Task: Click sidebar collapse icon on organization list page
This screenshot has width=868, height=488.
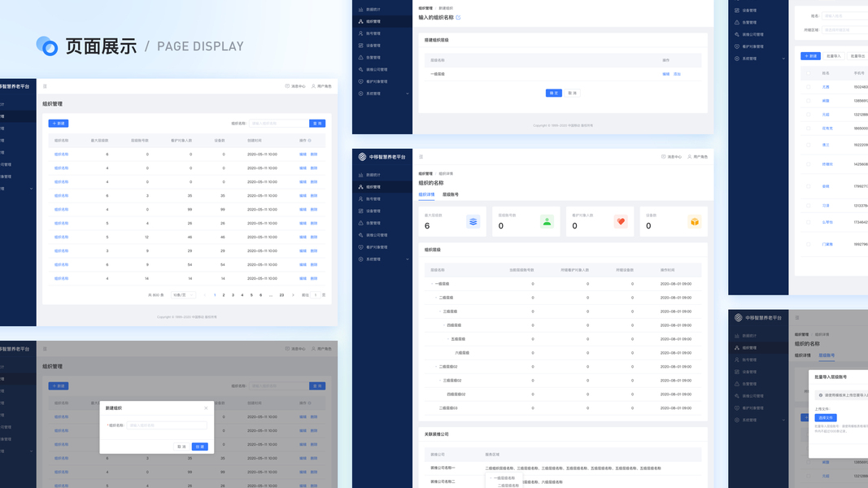Action: (x=46, y=86)
